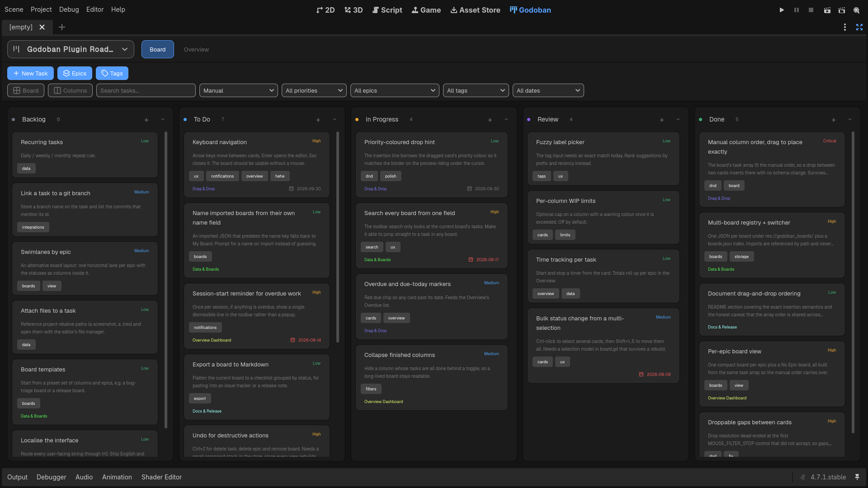Screen dimensions: 868x488
Task: Open the three-dot scene options menu
Action: pyautogui.click(x=844, y=27)
